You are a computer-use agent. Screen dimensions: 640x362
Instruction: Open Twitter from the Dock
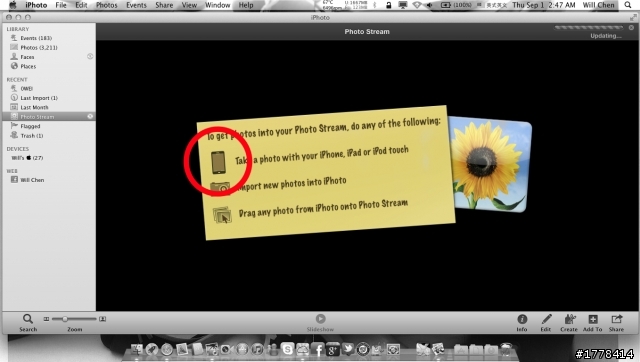tap(347, 349)
